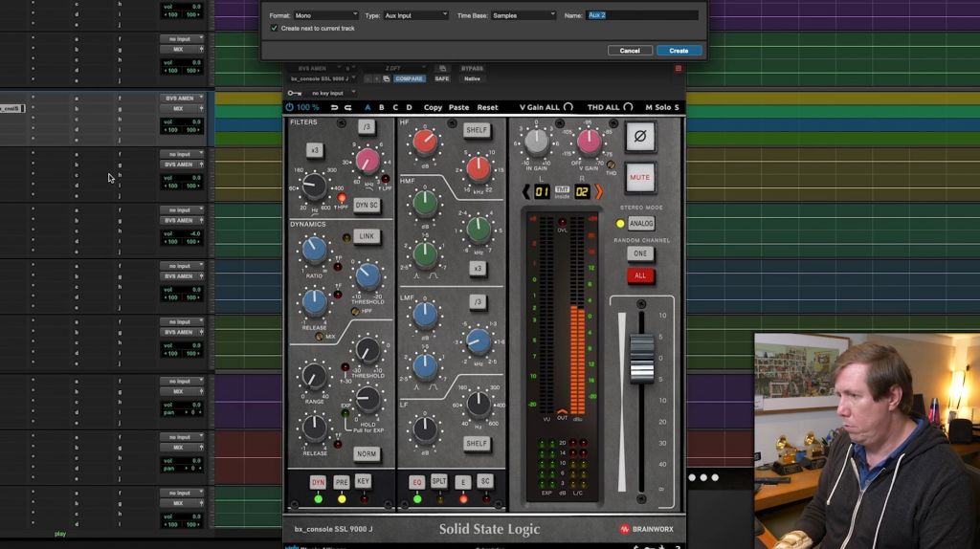Viewport: 980px width, 549px height.
Task: Click the IN GAIN knob
Action: (x=536, y=142)
